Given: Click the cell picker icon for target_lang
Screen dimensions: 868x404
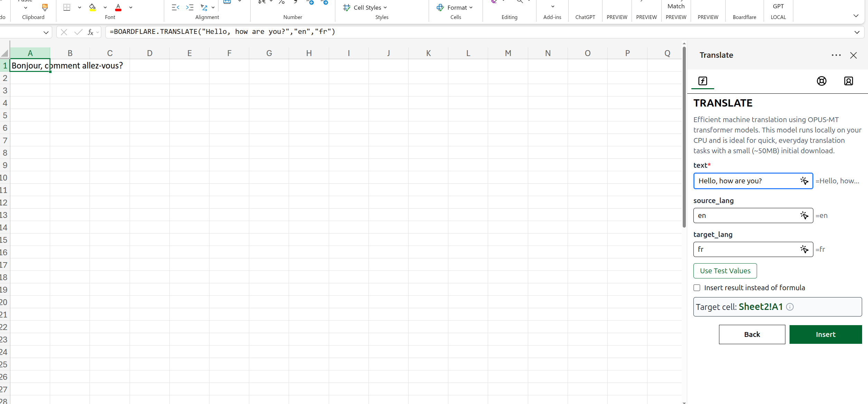Looking at the screenshot, I should tap(804, 249).
